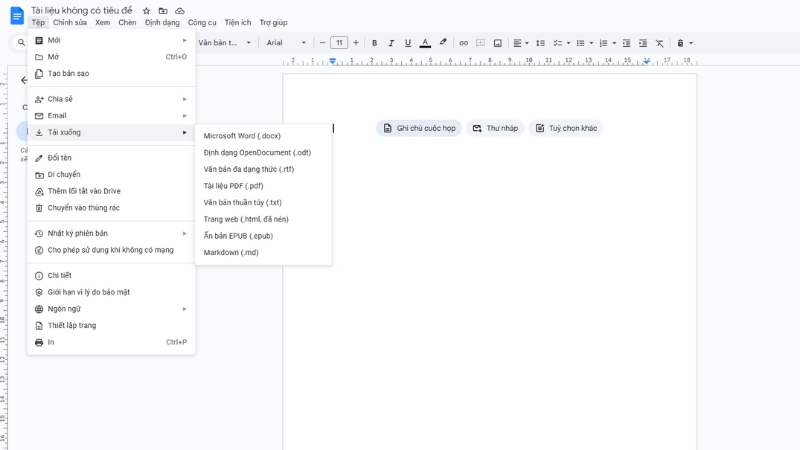Download as Microsoft Word (.docx)
Viewport: 800px width, 450px height.
263,136
